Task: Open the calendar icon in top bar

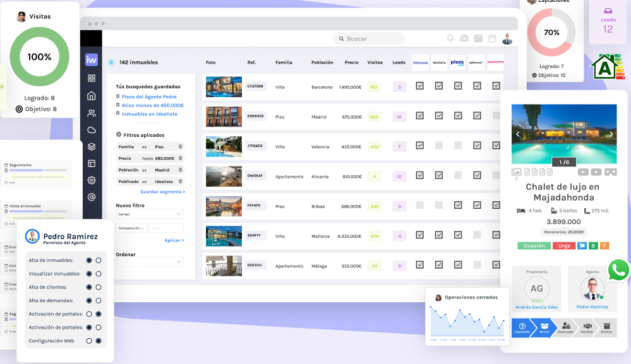Action: point(492,38)
